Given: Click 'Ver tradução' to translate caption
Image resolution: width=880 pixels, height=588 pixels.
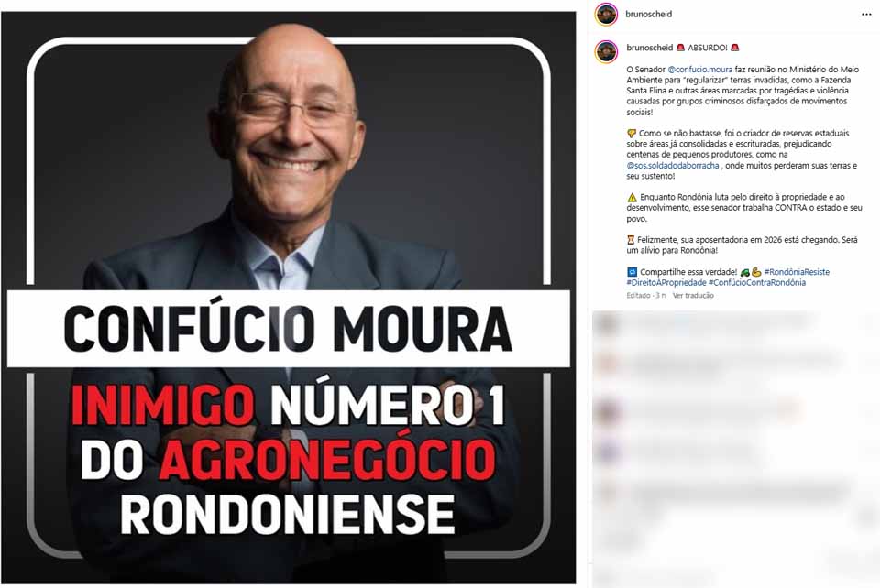Looking at the screenshot, I should [693, 296].
